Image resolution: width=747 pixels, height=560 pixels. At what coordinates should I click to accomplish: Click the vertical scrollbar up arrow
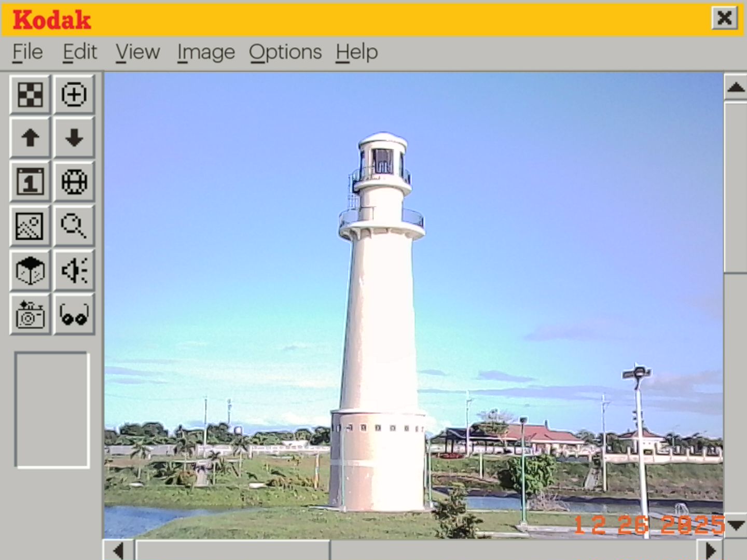coord(735,87)
